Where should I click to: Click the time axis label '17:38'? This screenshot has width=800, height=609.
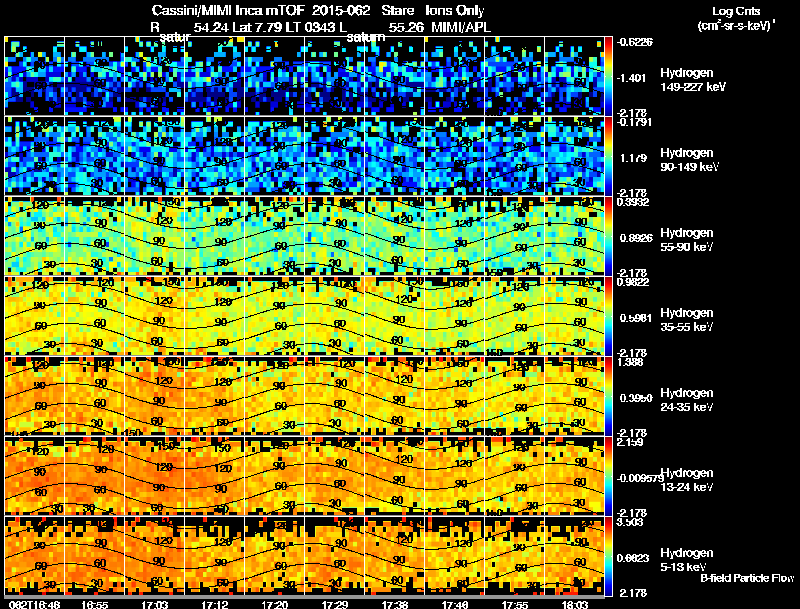(x=394, y=604)
